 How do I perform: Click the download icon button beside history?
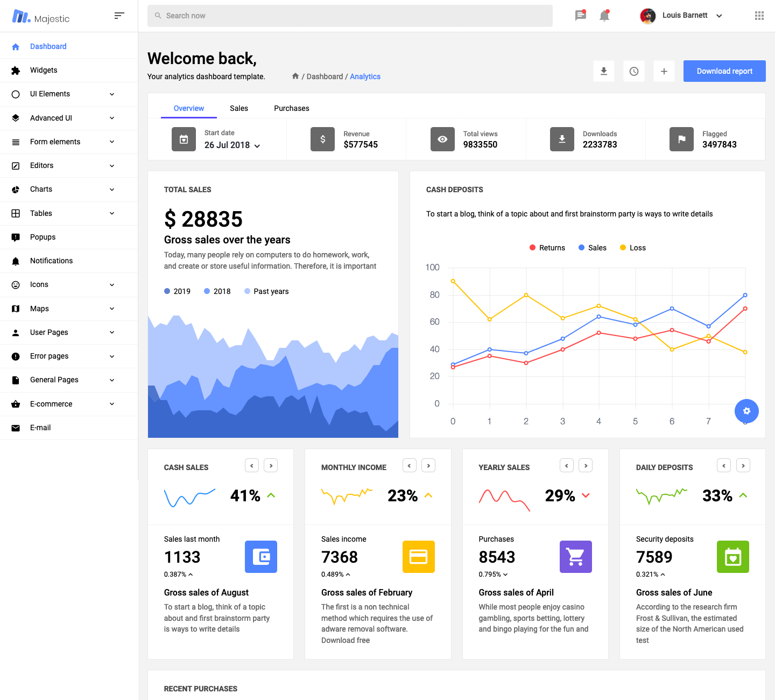click(604, 71)
